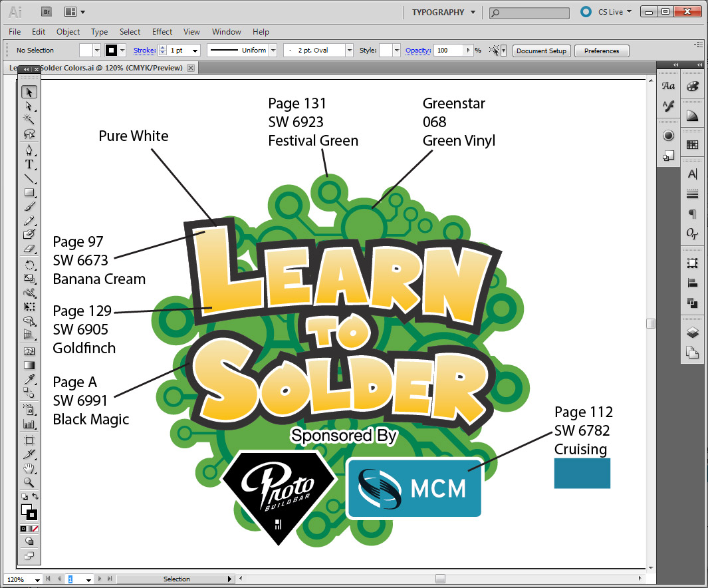Switch to the Solder Colors.ai document tab
Viewport: 708px width, 588px height.
click(x=102, y=68)
